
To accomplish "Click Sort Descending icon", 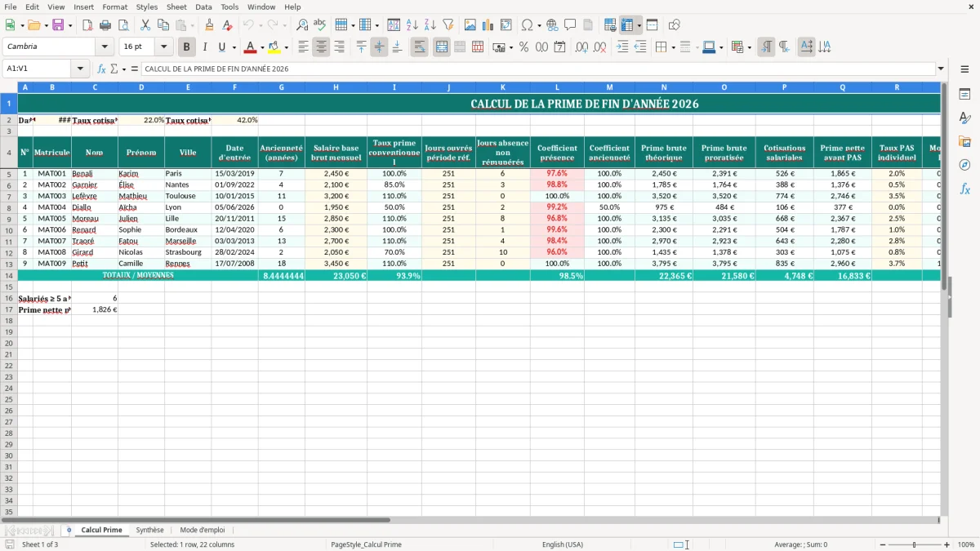I will click(x=430, y=25).
